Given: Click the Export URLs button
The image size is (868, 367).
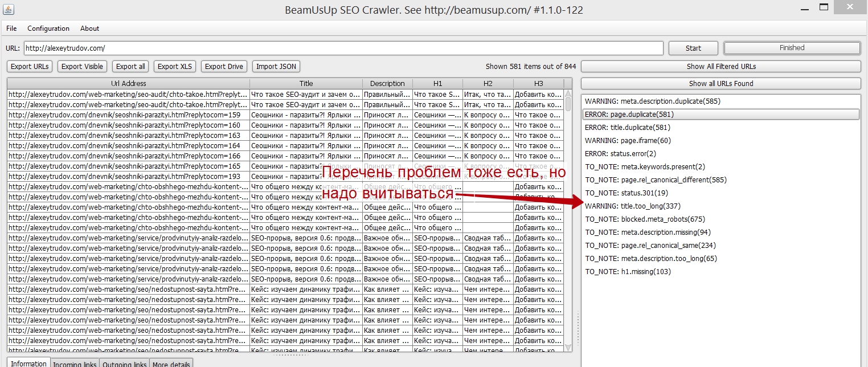Looking at the screenshot, I should pos(30,67).
